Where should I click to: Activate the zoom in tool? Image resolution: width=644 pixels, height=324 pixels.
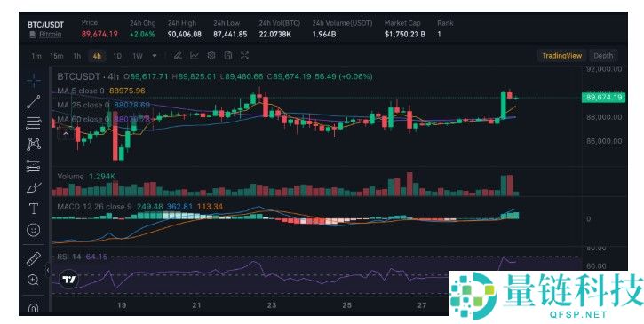coord(33,281)
